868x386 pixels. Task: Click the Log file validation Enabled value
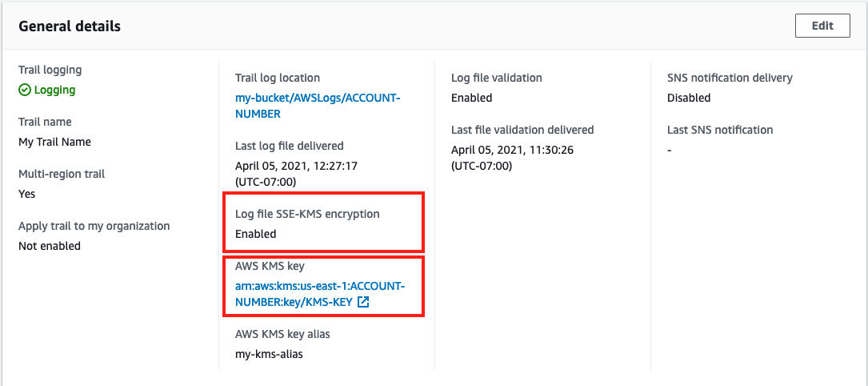pyautogui.click(x=472, y=98)
